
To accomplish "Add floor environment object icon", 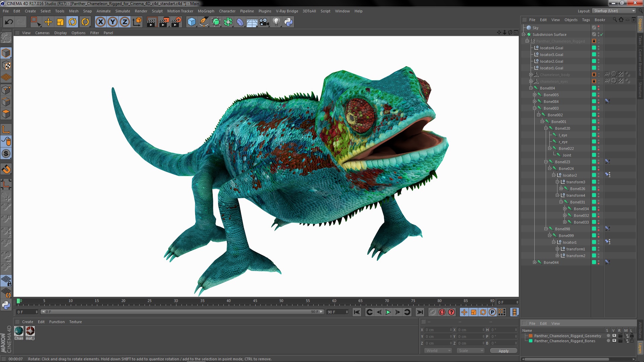I will pos(252,22).
